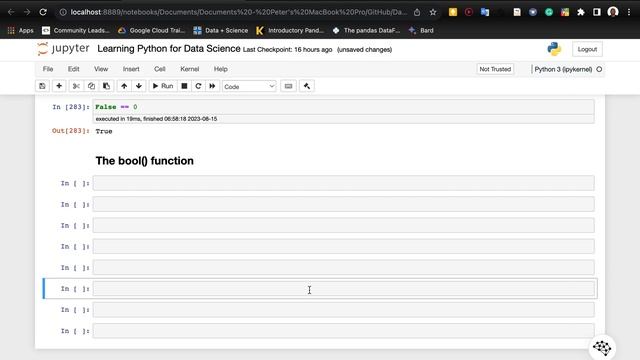This screenshot has width=640, height=360.
Task: Click the Not Trusted button
Action: point(495,69)
